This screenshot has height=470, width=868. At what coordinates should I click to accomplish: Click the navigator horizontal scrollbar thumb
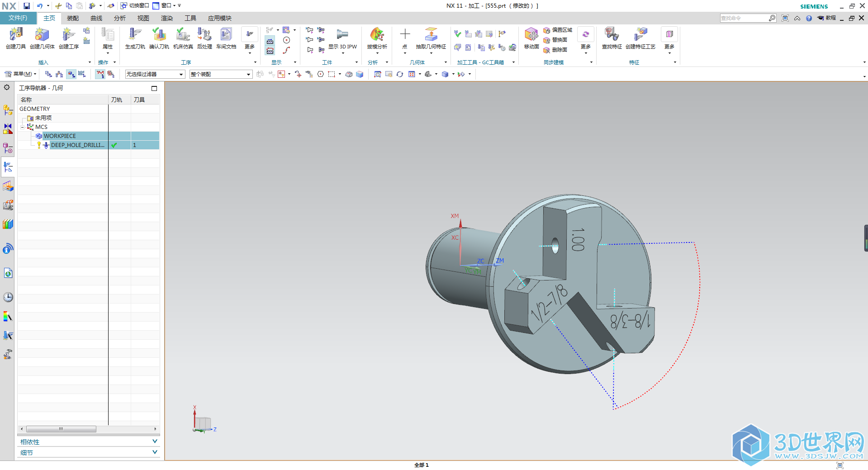[61, 429]
